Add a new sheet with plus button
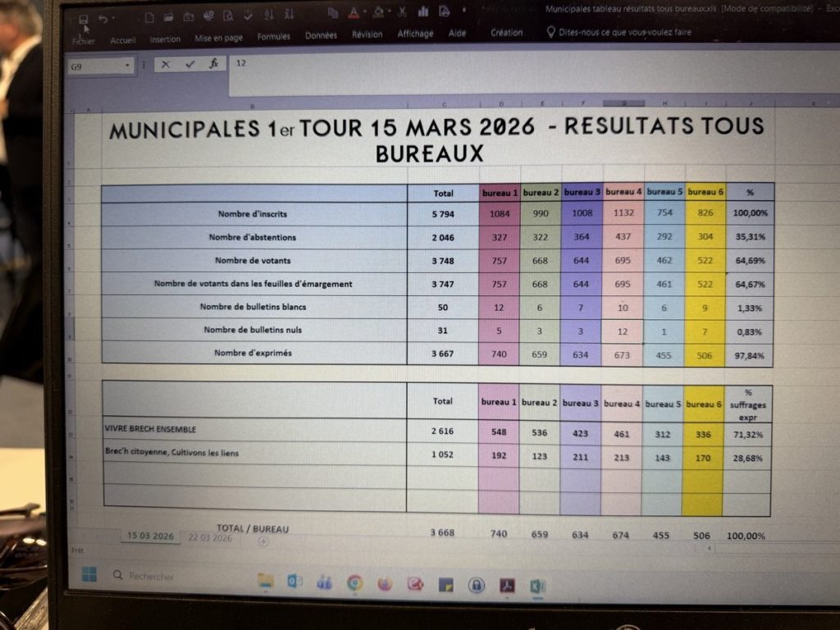 pos(263,541)
